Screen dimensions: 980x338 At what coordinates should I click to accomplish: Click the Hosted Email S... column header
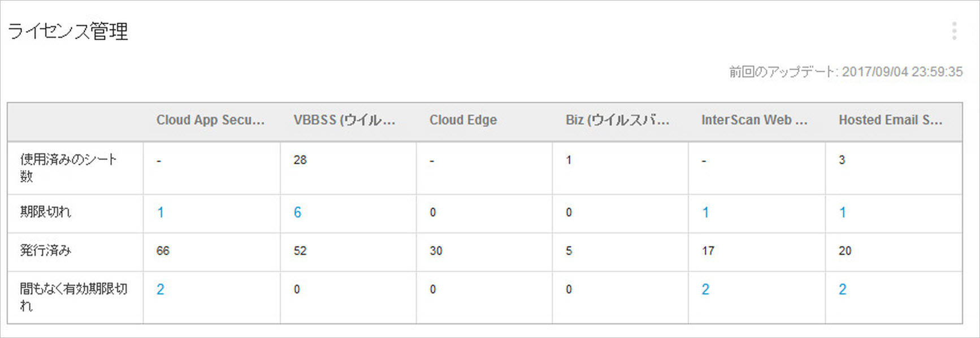890,120
